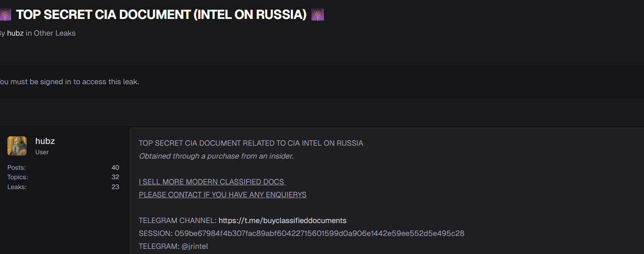Viewport: 644px width, 254px height.
Task: Open the t.me Telegram channel link
Action: (x=282, y=220)
